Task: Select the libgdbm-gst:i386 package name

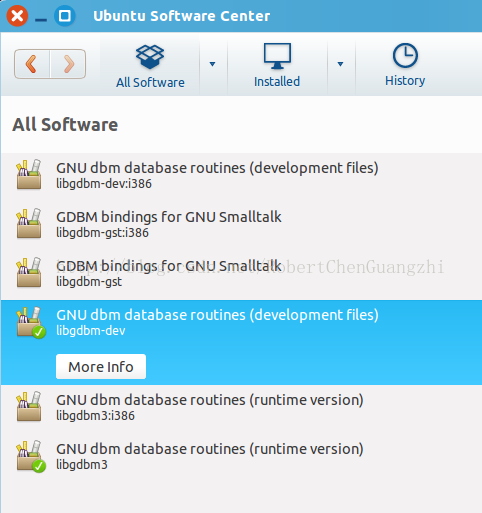Action: (x=102, y=233)
